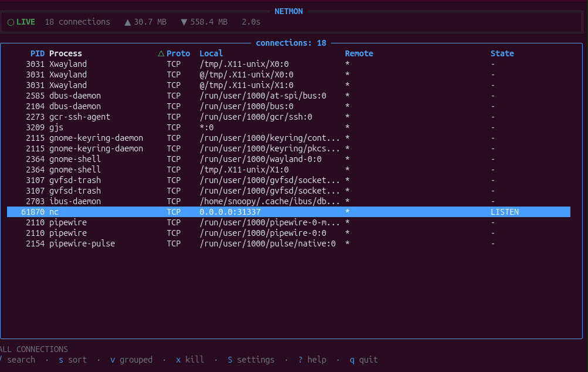The height and width of the screenshot is (372, 588).
Task: Select the Xwayland row with /tmp/.X11-unix/X0:0
Action: (x=288, y=64)
